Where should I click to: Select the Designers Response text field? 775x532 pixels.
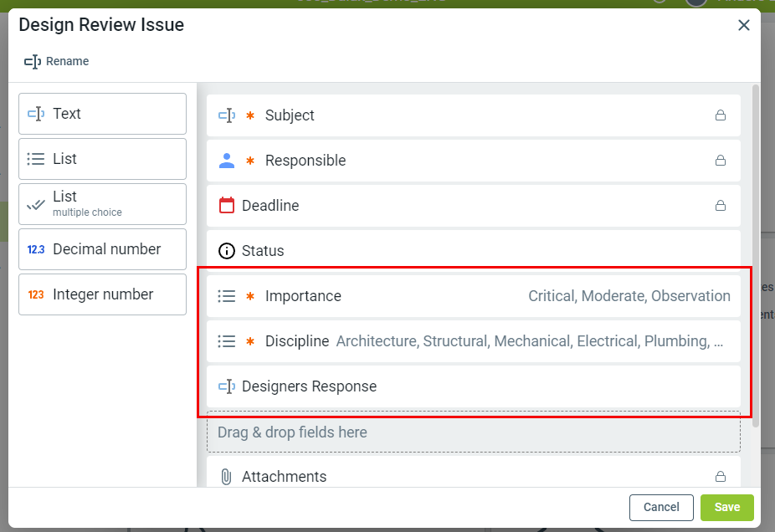(x=473, y=386)
